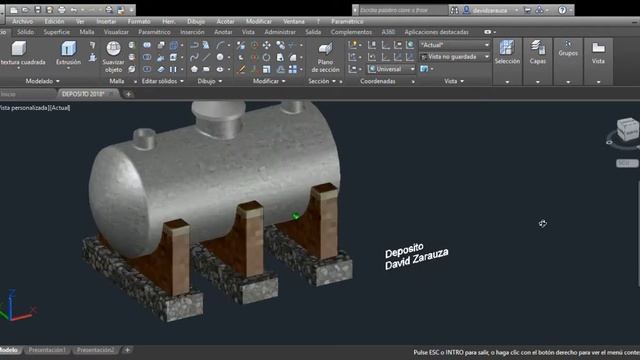640x360 pixels.
Task: Click the Plano de sección icon
Action: (325, 49)
